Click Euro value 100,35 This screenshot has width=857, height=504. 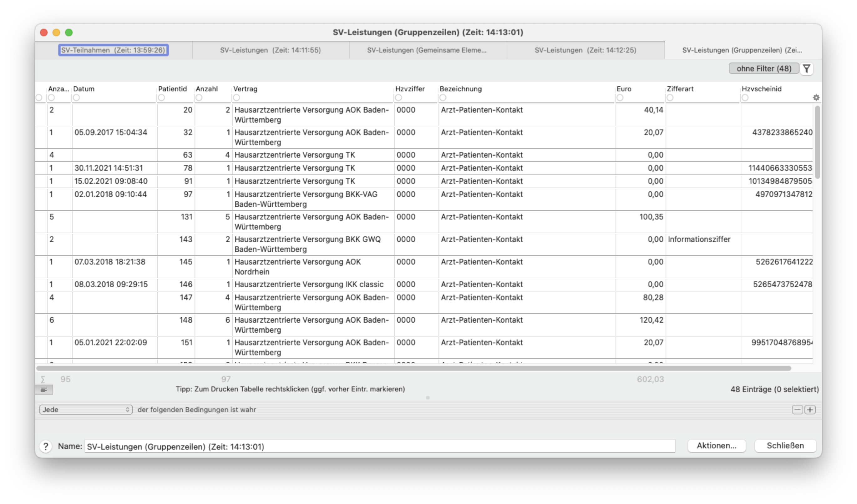[x=651, y=217]
